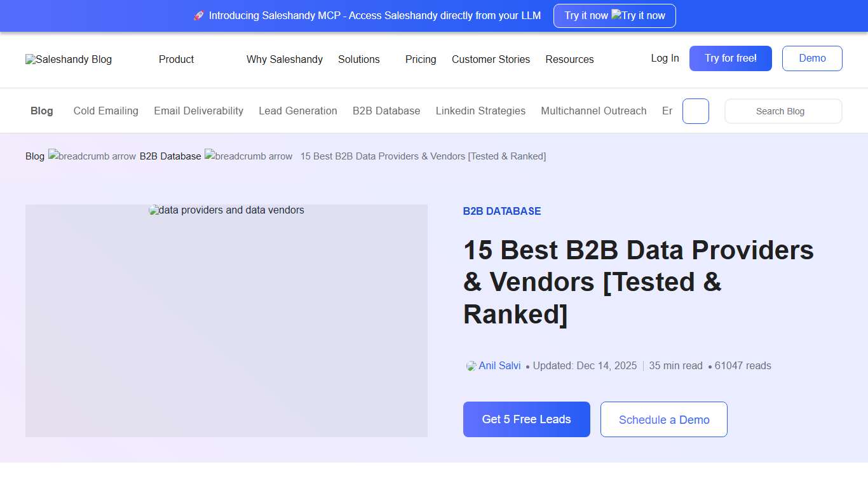Open the Why Saleshandy menu item
The image size is (868, 488).
(284, 59)
